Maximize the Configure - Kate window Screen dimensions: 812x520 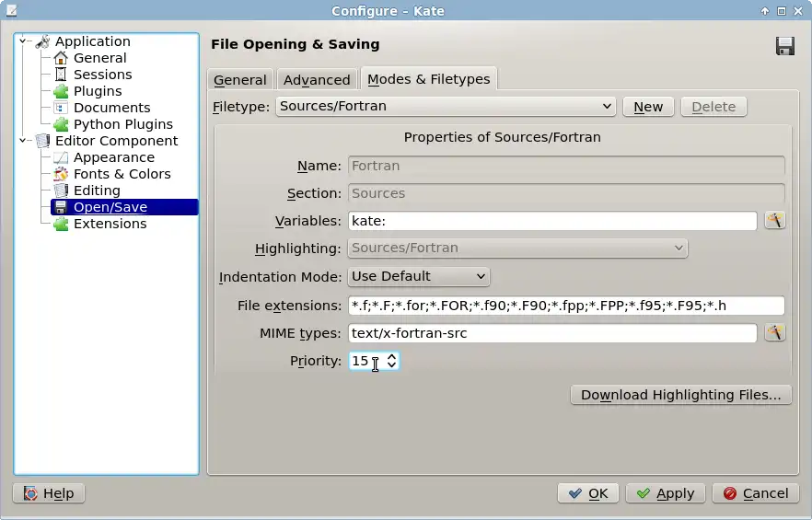coord(781,11)
